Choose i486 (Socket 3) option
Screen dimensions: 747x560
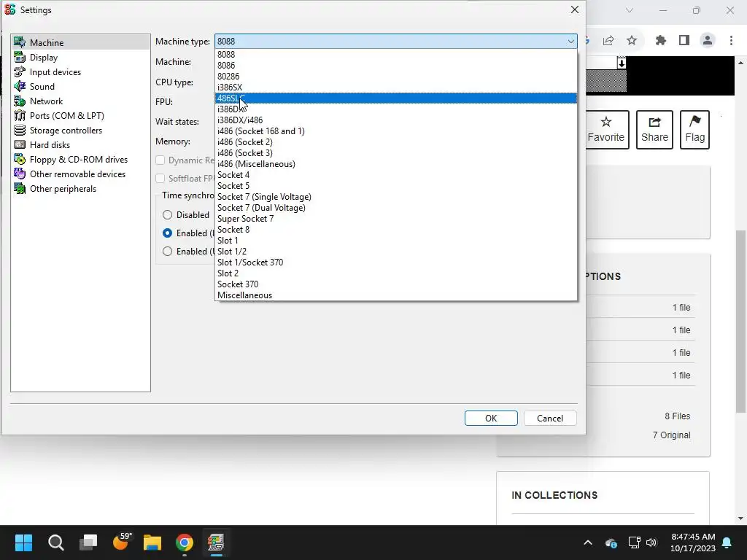click(x=396, y=153)
